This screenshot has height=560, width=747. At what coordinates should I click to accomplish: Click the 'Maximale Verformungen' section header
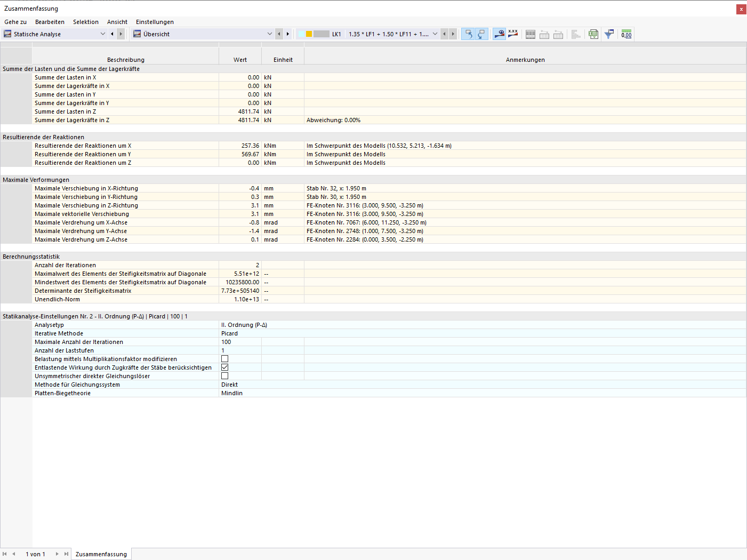click(36, 180)
